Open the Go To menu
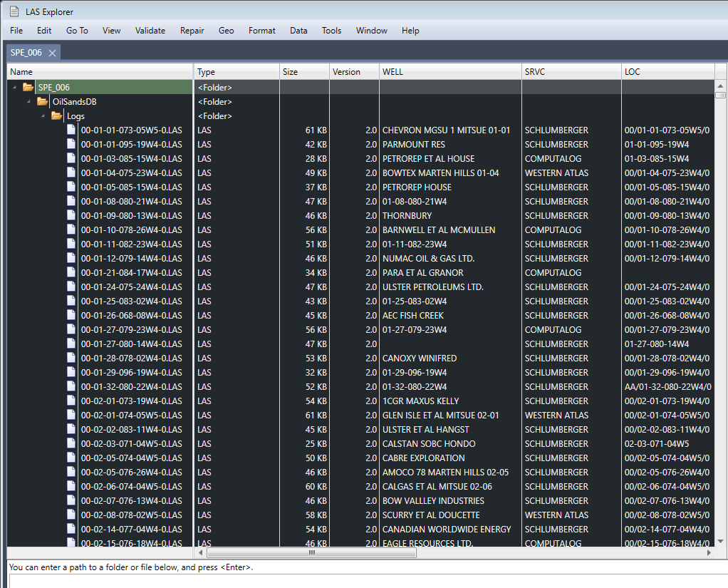 pyautogui.click(x=77, y=30)
